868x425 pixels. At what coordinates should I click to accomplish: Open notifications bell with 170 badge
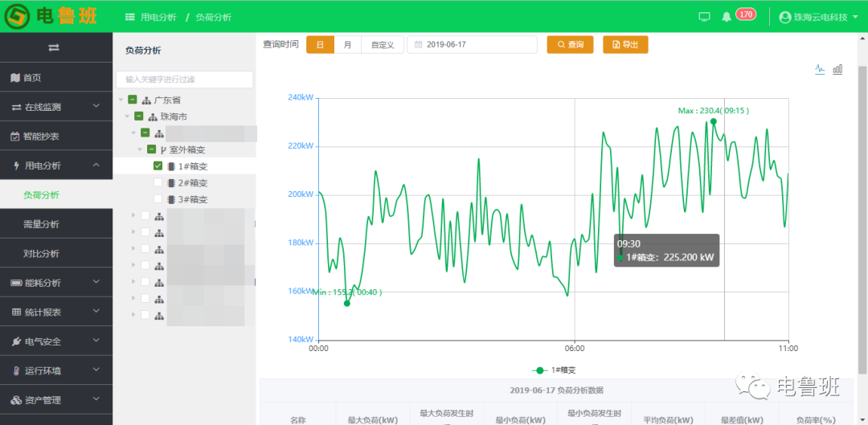(727, 16)
